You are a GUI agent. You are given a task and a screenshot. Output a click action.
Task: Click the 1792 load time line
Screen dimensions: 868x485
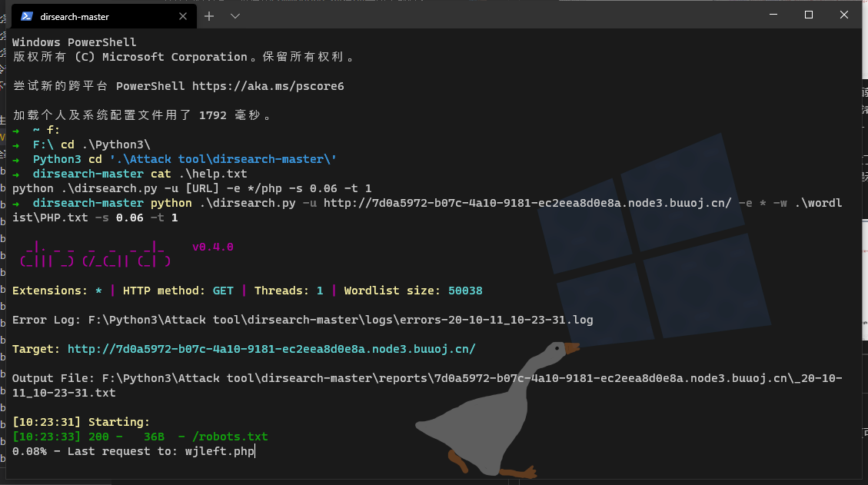[141, 115]
